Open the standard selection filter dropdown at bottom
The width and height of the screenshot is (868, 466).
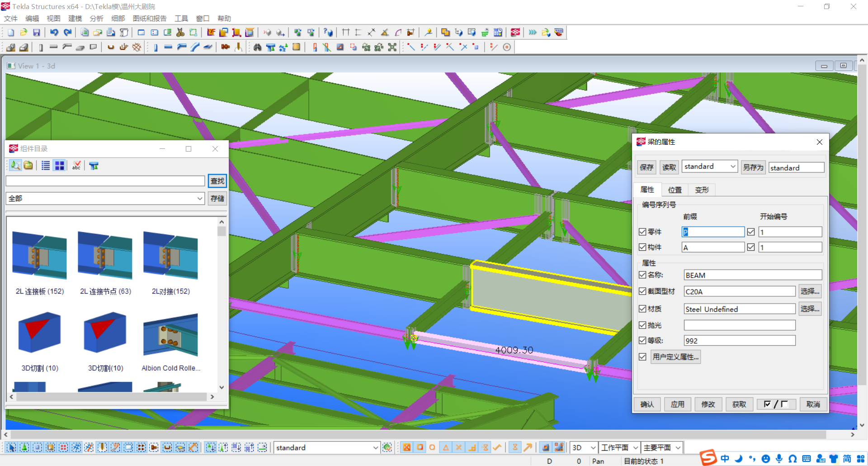click(375, 447)
